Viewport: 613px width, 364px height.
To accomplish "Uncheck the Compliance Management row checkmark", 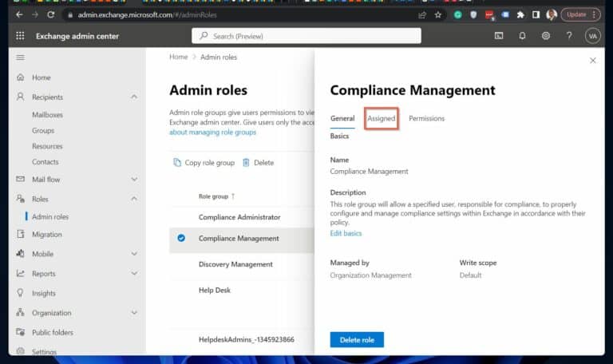I will click(x=181, y=238).
